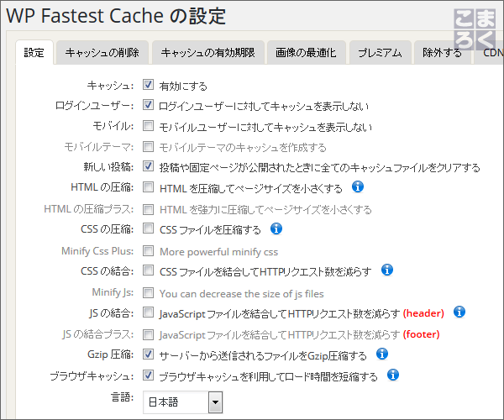Click text More powerful minify css
This screenshot has height=420, width=504.
pos(219,252)
